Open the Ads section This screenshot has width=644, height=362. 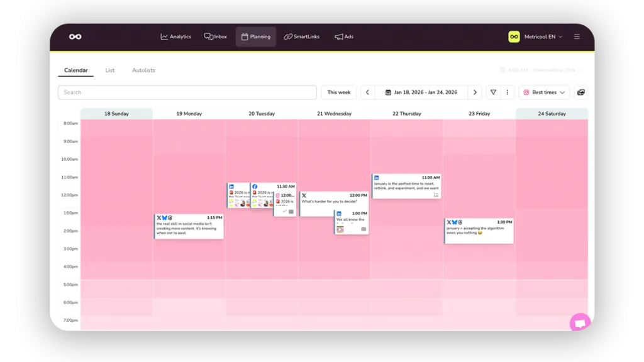(344, 36)
